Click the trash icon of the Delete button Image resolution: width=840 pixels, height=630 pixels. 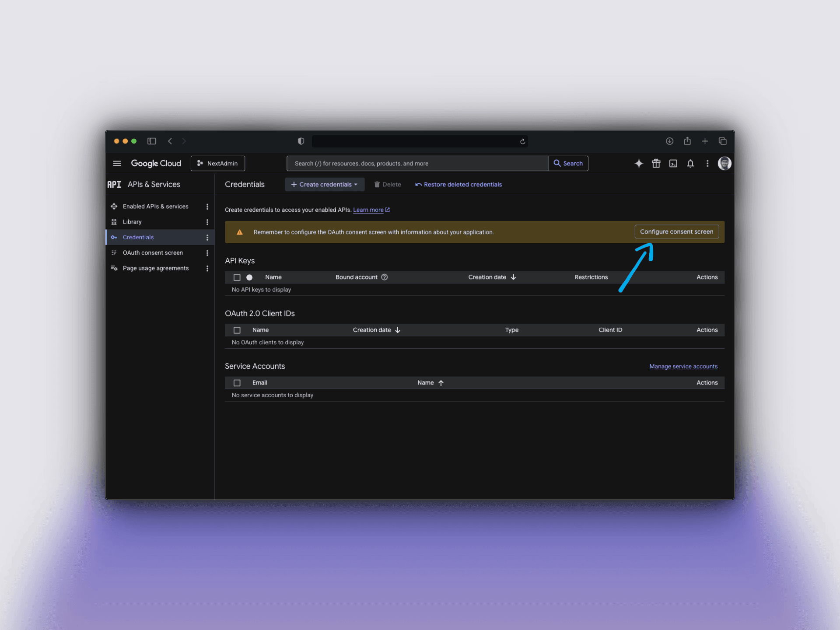point(377,184)
